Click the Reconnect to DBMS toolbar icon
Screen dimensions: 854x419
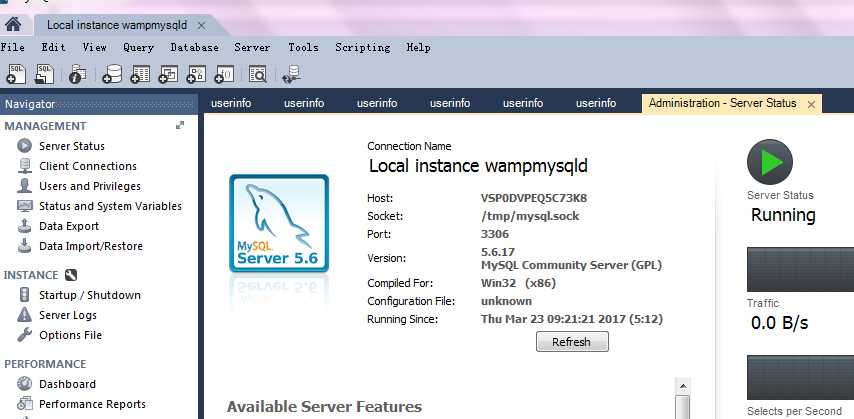click(291, 74)
